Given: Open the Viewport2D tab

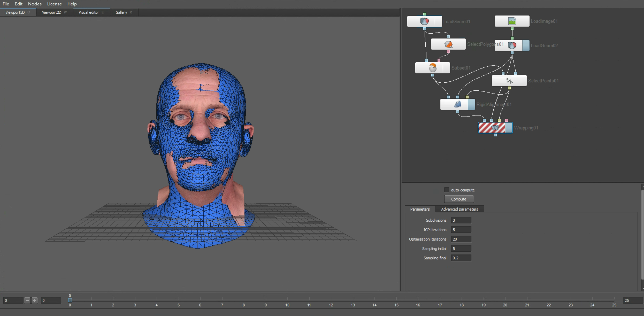Looking at the screenshot, I should pyautogui.click(x=52, y=12).
